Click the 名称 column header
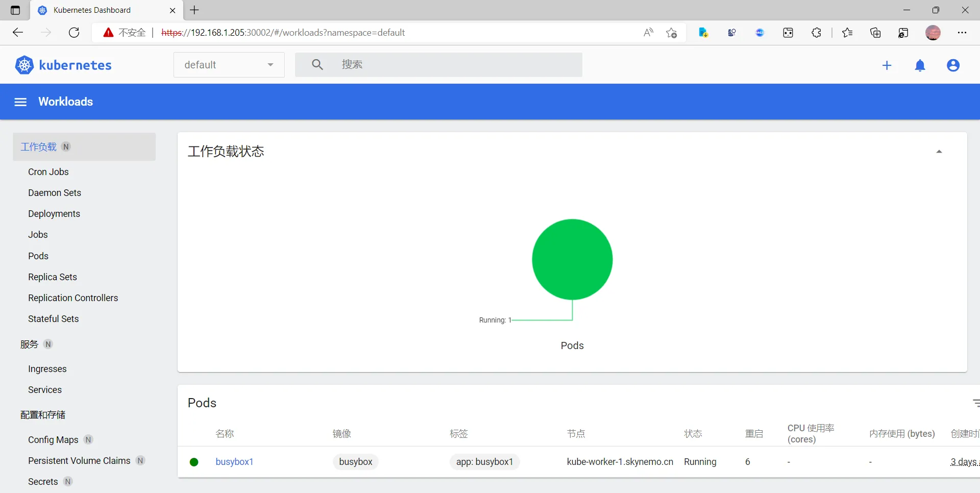Image resolution: width=980 pixels, height=493 pixels. 225,434
